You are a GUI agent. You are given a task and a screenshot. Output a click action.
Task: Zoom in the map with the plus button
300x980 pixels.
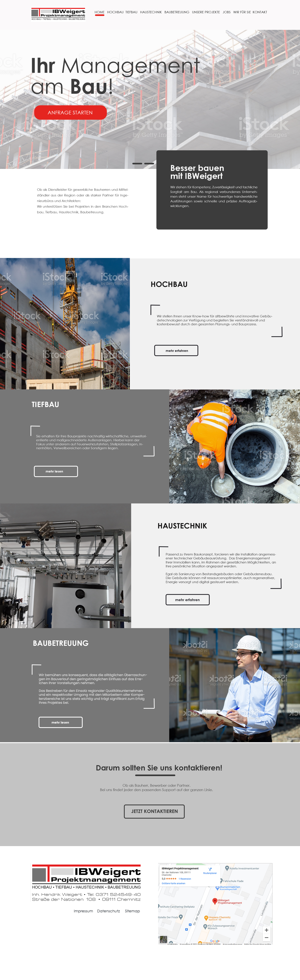[267, 930]
